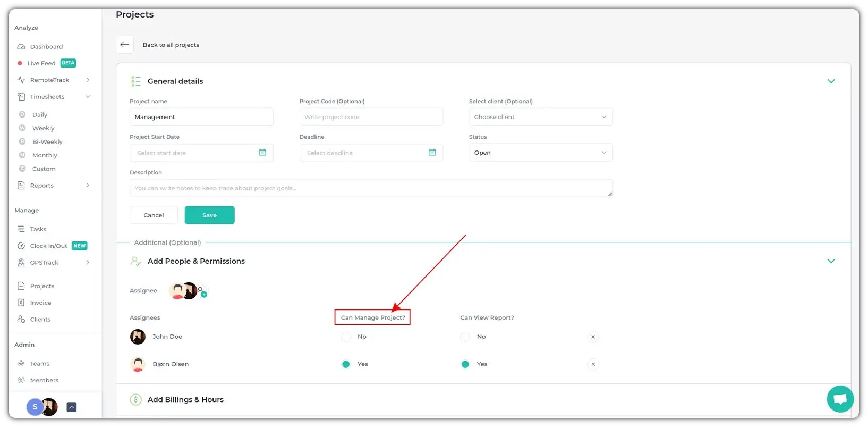Open Dashboard in the sidebar
Viewport: 868px width, 427px height.
coord(46,47)
